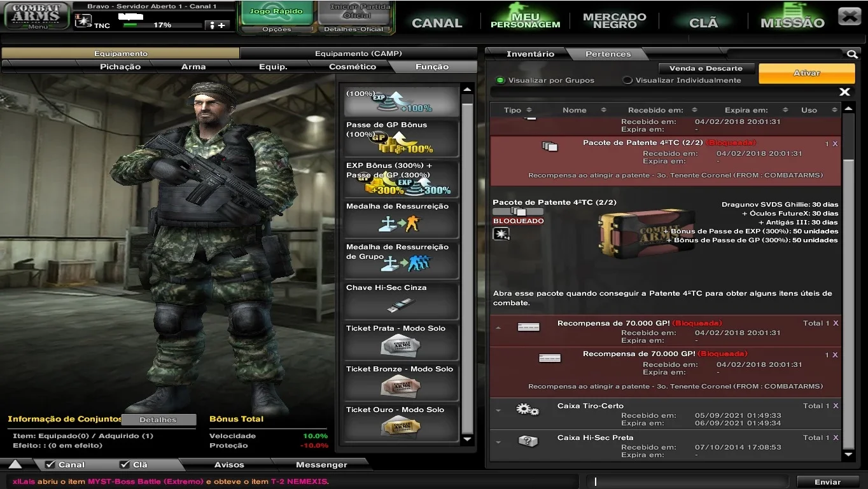
Task: Click the function item list scrollbar down arrow
Action: pyautogui.click(x=468, y=439)
